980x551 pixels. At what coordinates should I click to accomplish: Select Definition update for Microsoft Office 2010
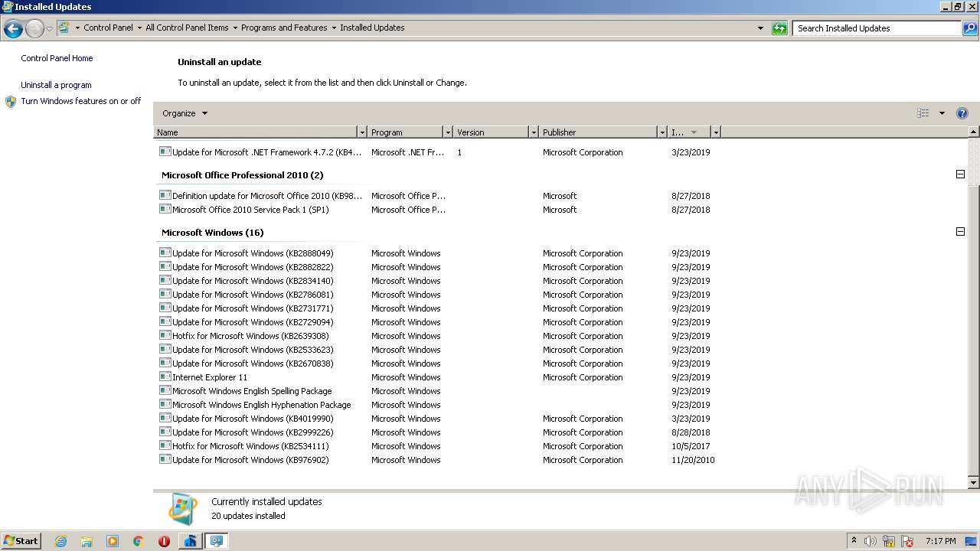pos(436,196)
